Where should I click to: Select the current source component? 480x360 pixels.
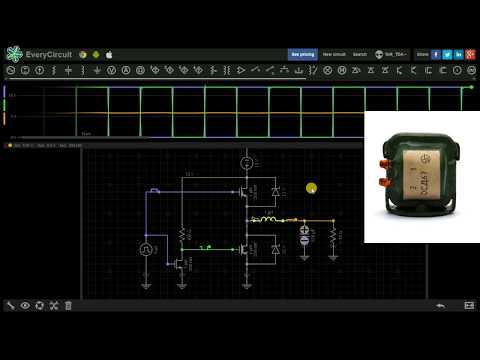point(40,70)
